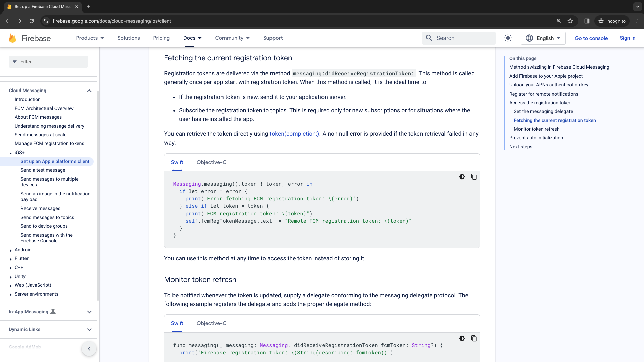Toggle dark code theme on first Swift snippet
This screenshot has height=362, width=644.
pyautogui.click(x=462, y=177)
